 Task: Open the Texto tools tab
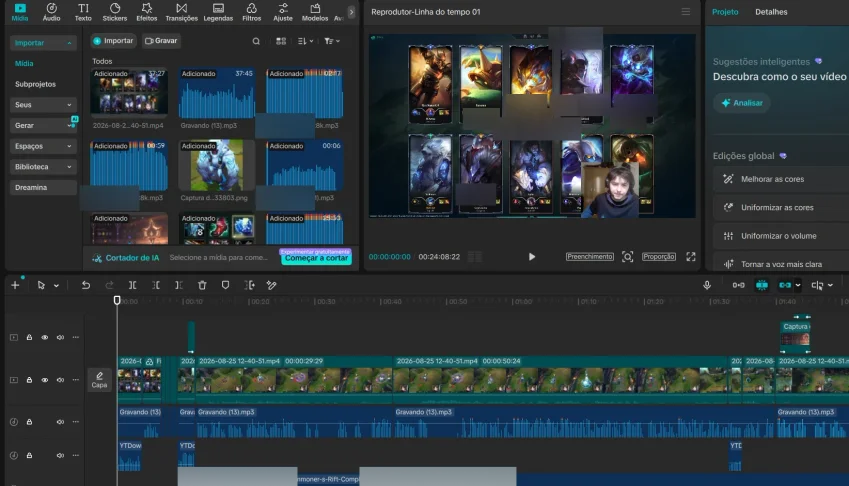tap(83, 12)
